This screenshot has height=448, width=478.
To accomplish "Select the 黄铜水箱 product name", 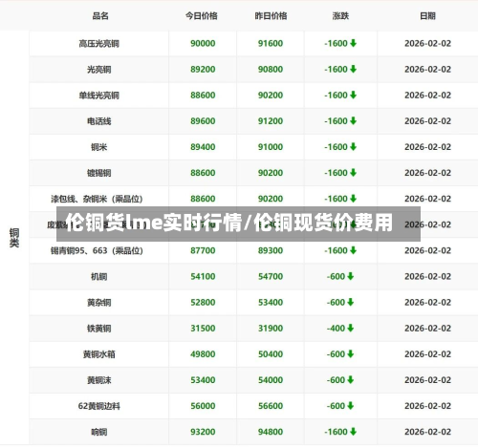I will click(x=99, y=354).
